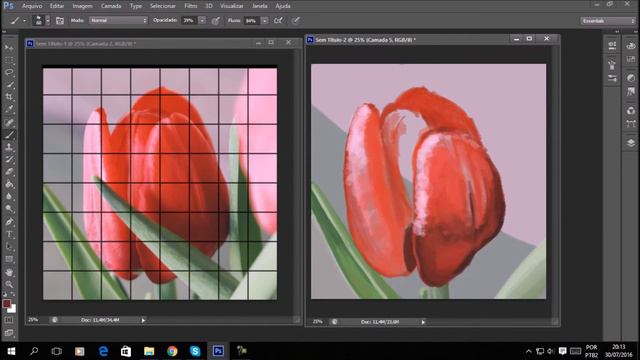Select the Quick Selection tool
The image size is (640, 360).
point(9,85)
